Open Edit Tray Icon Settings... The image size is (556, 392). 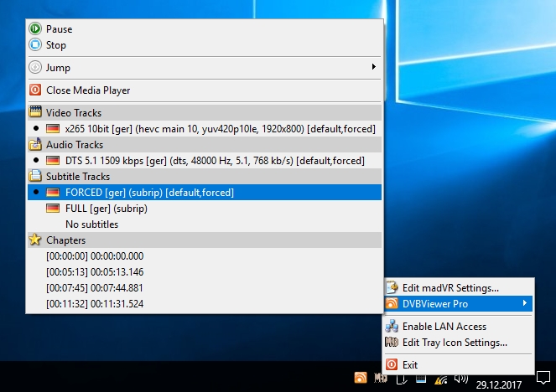tap(458, 343)
